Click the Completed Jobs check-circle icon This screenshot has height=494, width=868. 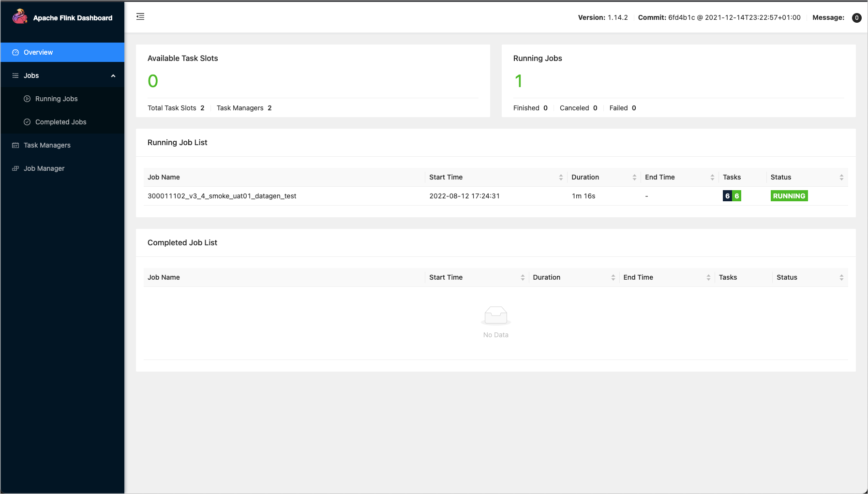[27, 122]
